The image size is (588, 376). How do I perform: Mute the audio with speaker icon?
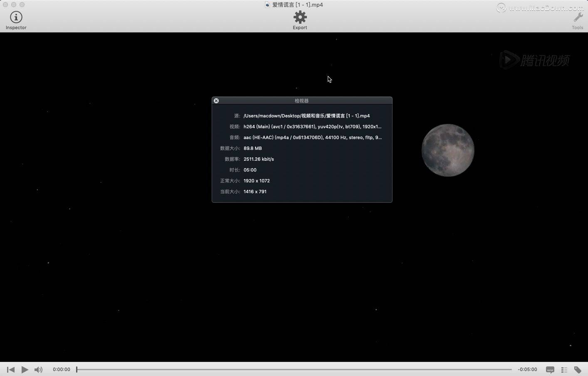point(38,369)
